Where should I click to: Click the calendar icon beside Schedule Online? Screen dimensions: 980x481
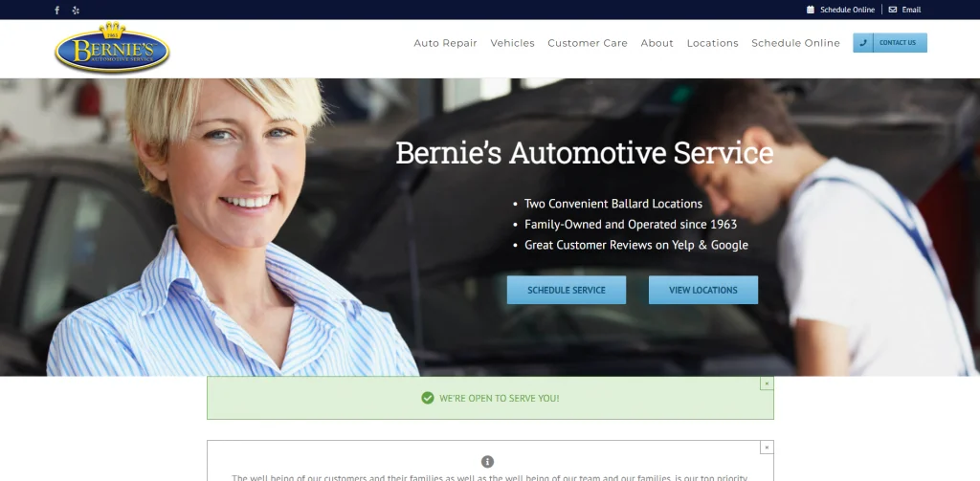pos(810,10)
